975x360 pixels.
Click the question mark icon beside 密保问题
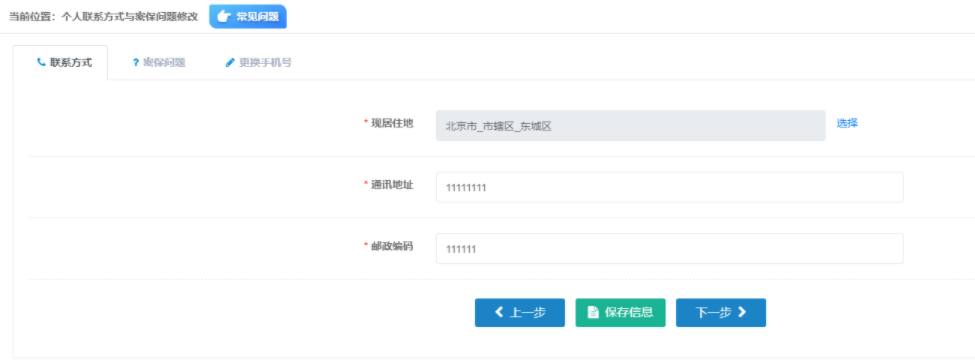pyautogui.click(x=136, y=63)
